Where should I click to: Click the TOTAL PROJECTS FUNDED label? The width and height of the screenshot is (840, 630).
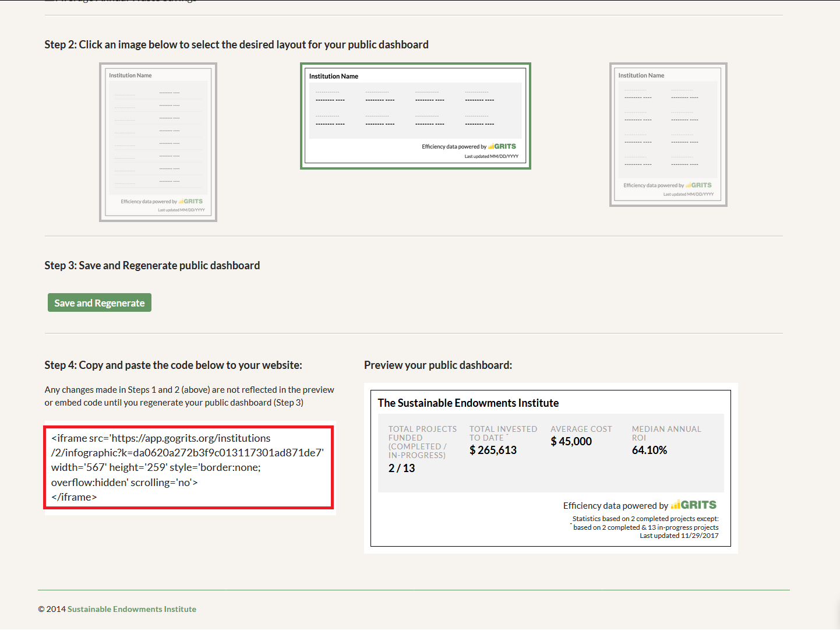pyautogui.click(x=422, y=442)
